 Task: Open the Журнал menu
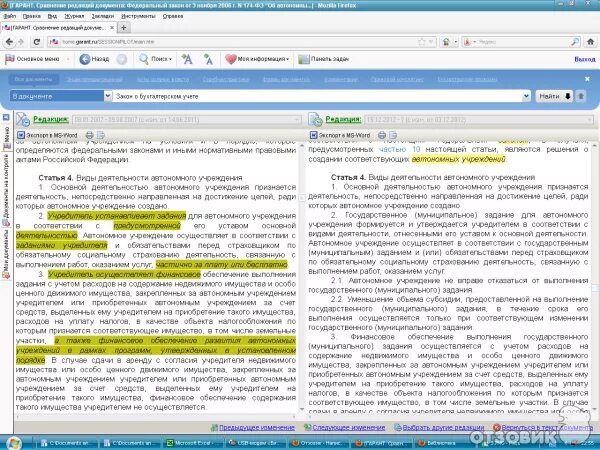tap(74, 16)
